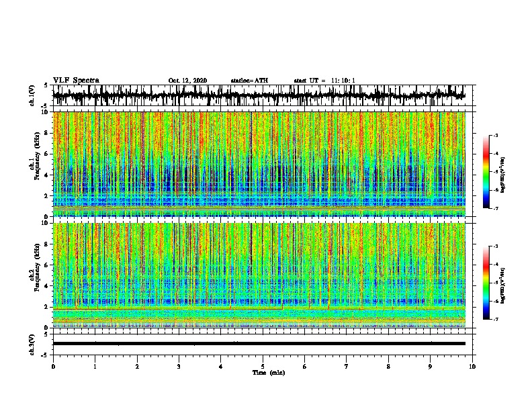
Task: Click the ch.2 PSD color scale bar
Action: tap(486, 283)
